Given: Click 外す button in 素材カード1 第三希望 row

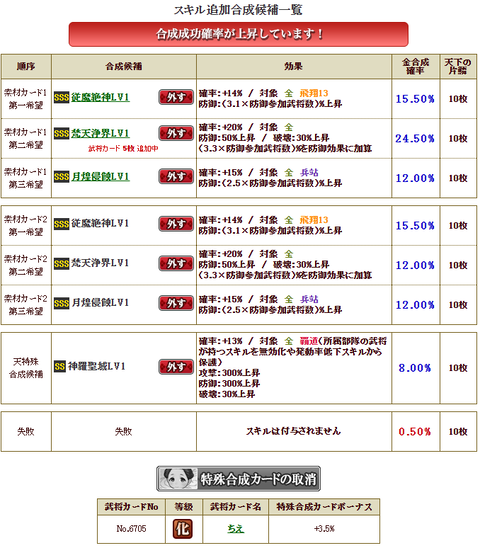Looking at the screenshot, I should click(176, 176).
